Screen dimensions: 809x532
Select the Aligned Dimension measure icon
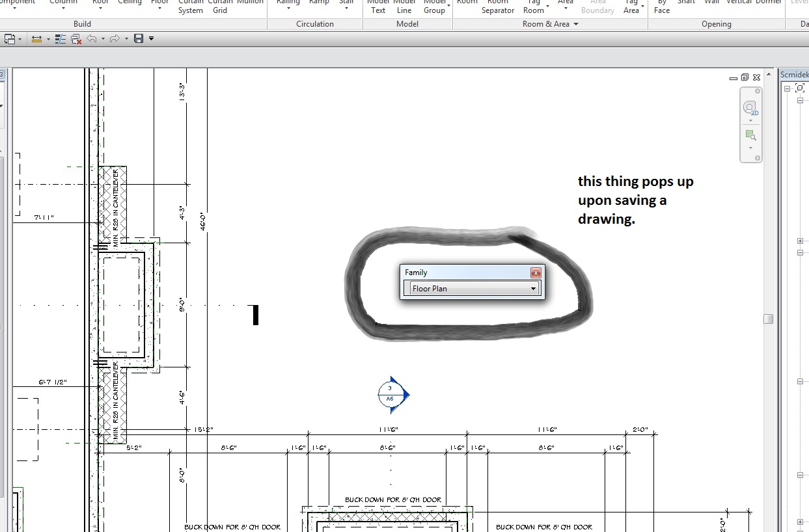pyautogui.click(x=36, y=39)
